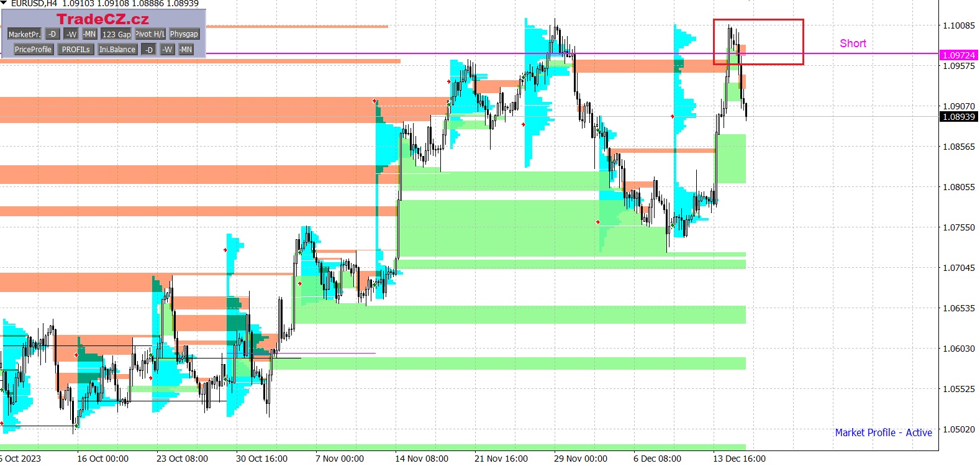Viewport: 980px width, 466px height.
Task: Toggle the MarketPr. button
Action: pos(24,34)
